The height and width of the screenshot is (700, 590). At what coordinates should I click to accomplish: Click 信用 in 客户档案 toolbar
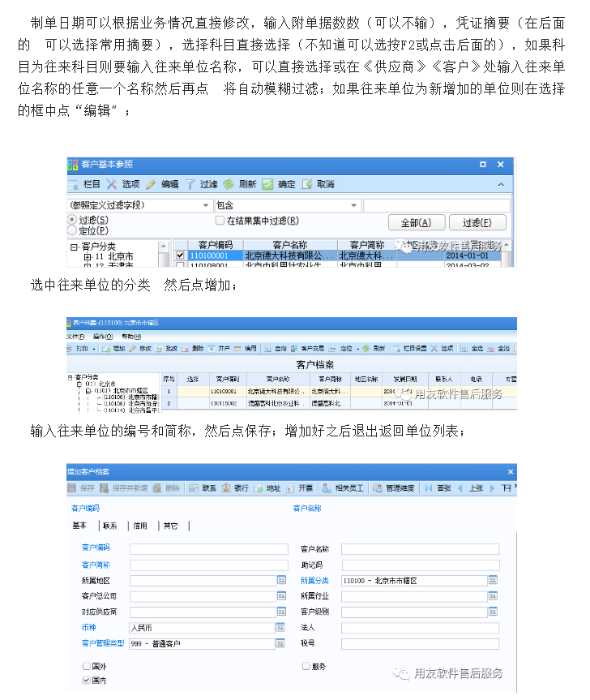pos(246,349)
